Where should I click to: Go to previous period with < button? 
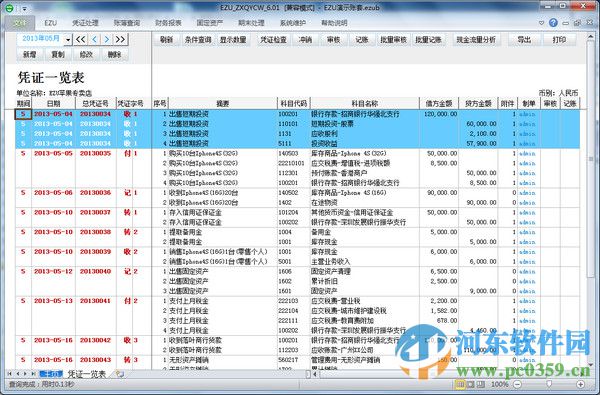point(95,39)
